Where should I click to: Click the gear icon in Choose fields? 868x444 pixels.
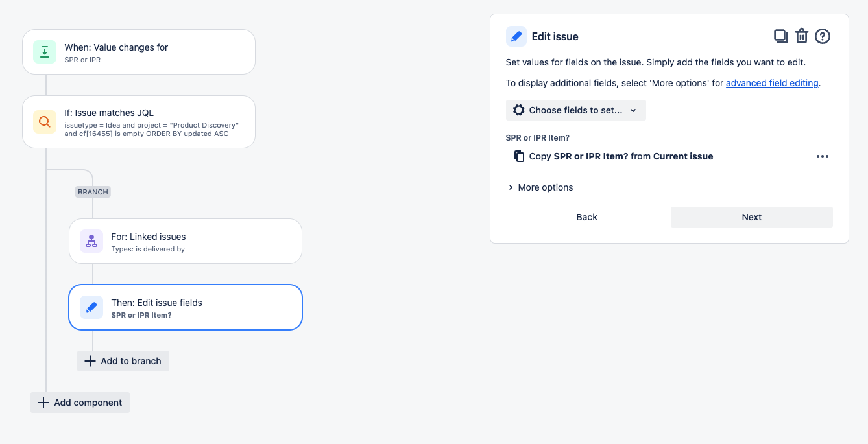[x=518, y=110]
